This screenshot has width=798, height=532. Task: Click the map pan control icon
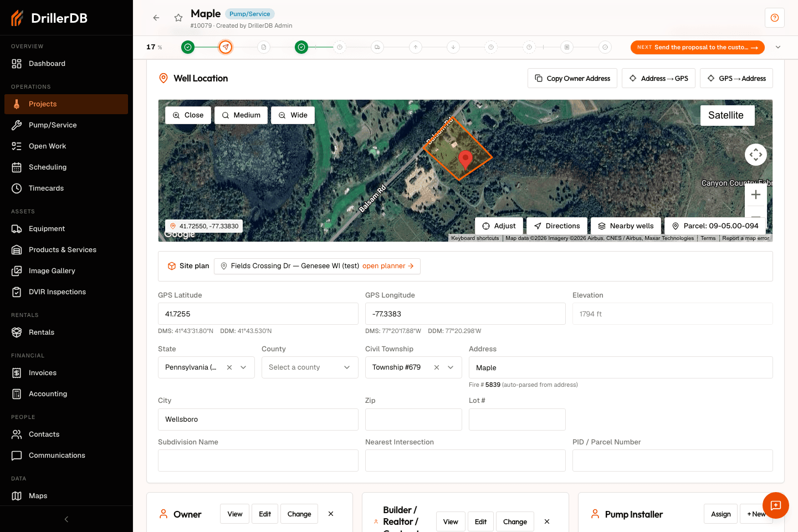point(756,155)
